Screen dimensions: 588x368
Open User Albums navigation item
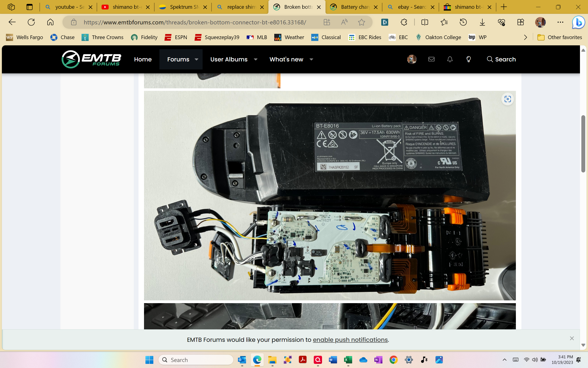click(229, 59)
